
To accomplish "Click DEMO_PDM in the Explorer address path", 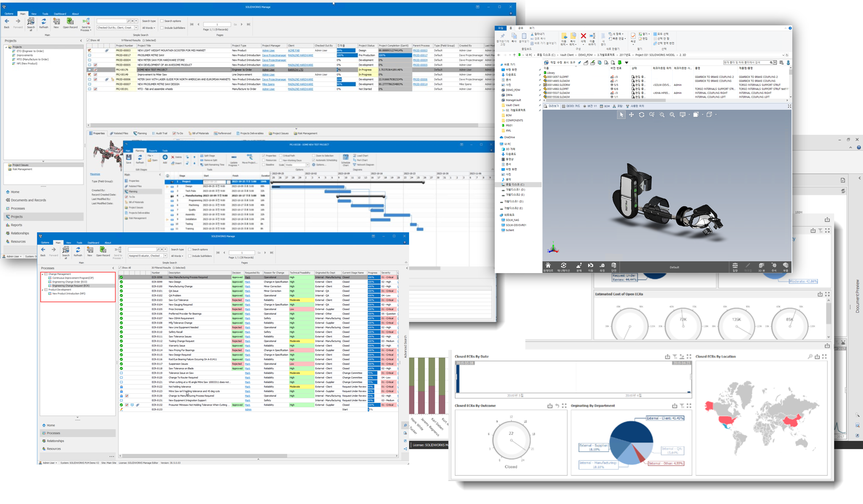I will click(x=585, y=55).
